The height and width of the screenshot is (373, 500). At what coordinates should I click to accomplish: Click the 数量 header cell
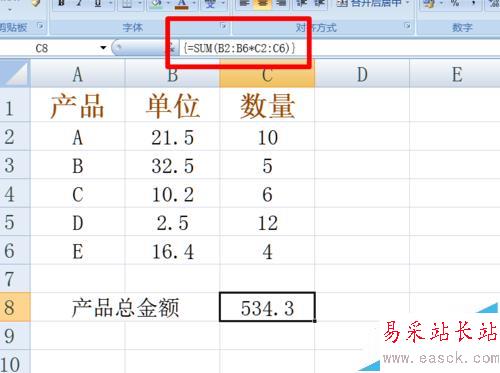coord(267,105)
